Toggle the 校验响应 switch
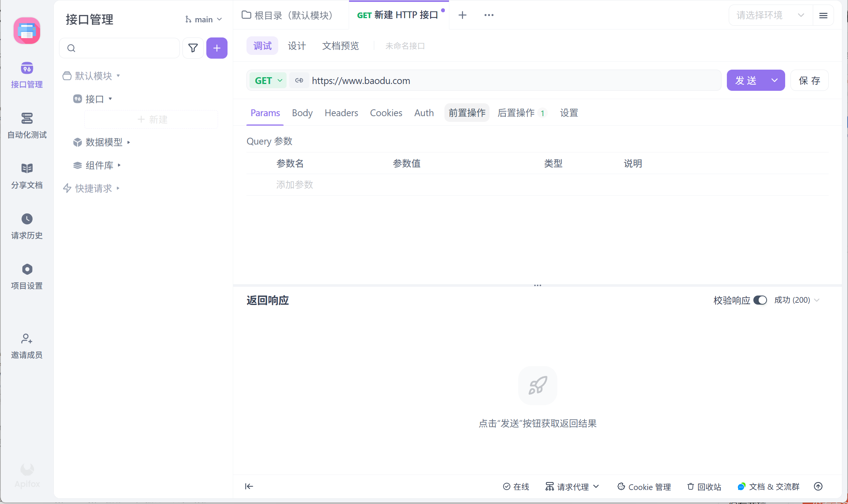This screenshot has width=848, height=504. coord(760,300)
